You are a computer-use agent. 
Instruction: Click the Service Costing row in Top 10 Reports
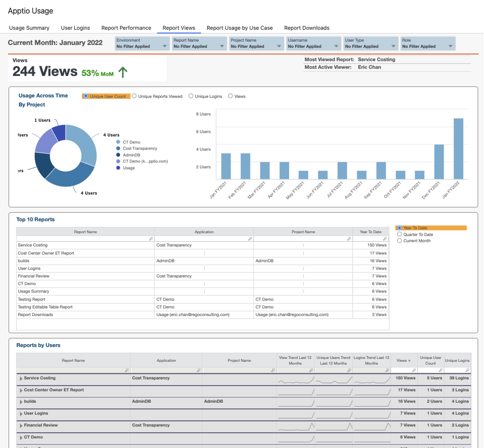click(x=203, y=245)
